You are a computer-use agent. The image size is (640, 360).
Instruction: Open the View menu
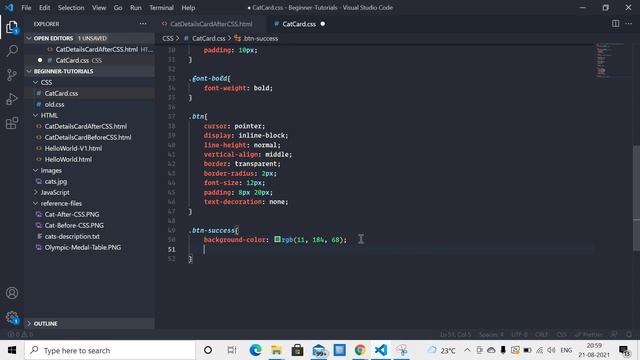tap(99, 7)
